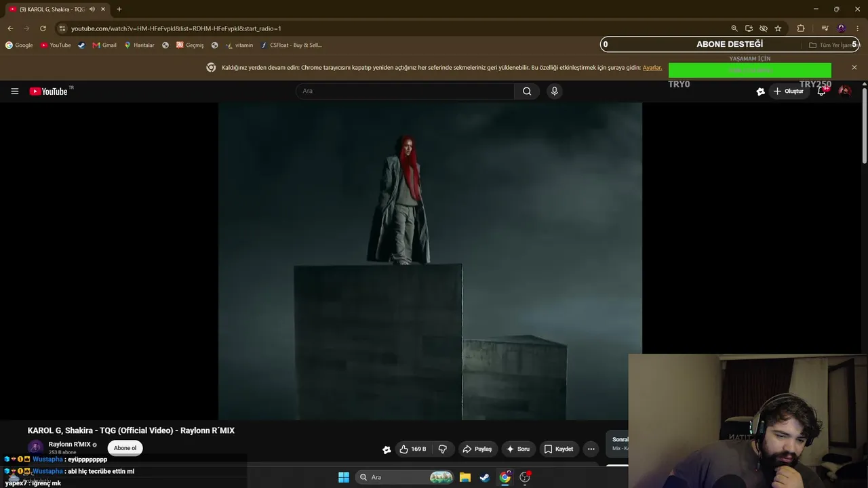Open the Chrome three-dot menu
This screenshot has height=488, width=868.
tap(858, 28)
